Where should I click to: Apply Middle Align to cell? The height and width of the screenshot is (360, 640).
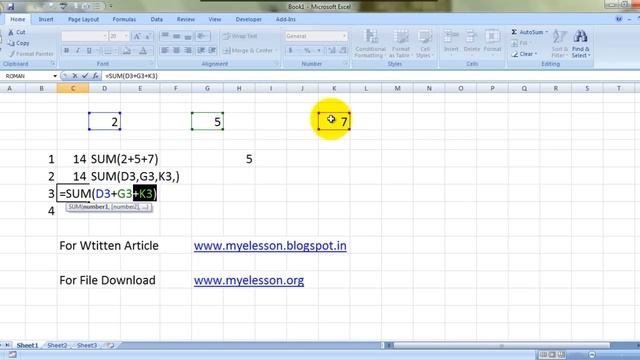176,36
